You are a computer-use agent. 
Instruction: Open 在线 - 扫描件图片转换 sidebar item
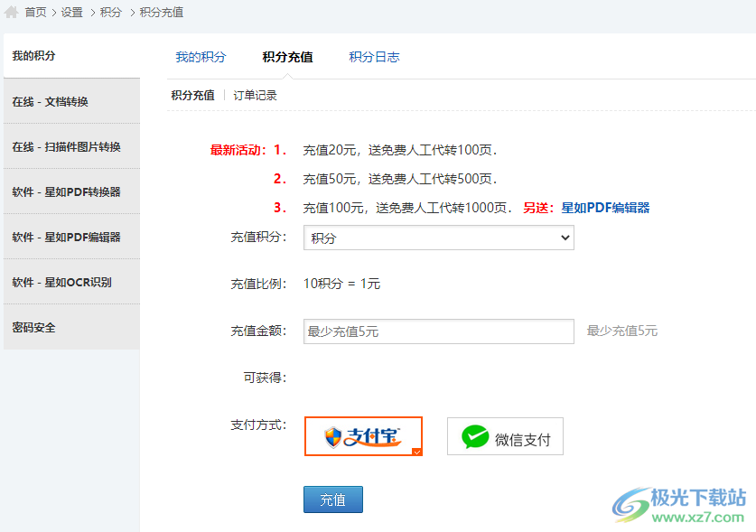pos(72,146)
